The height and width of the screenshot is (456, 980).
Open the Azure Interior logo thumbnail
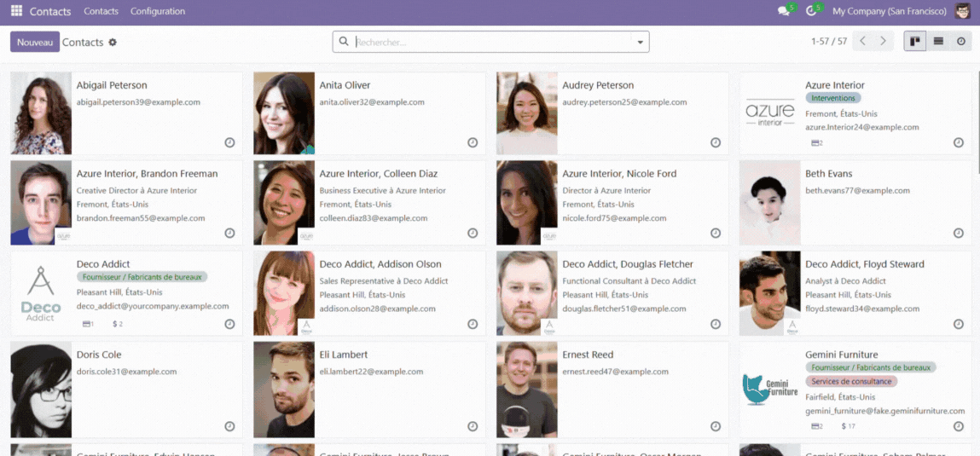(770, 113)
